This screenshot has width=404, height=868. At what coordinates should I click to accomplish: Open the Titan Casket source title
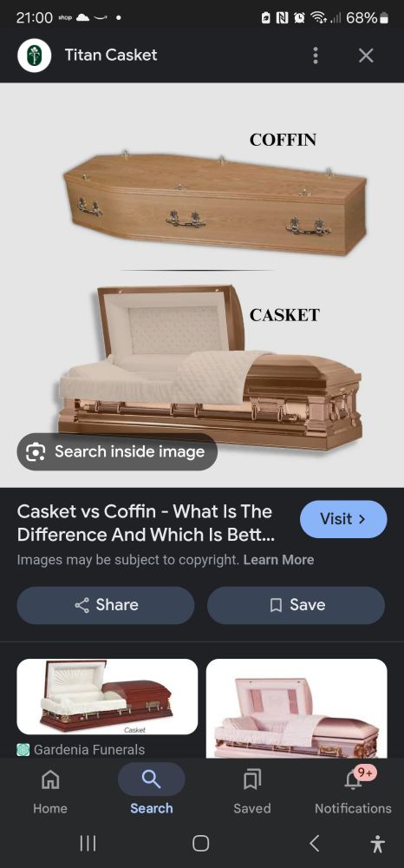click(x=111, y=55)
